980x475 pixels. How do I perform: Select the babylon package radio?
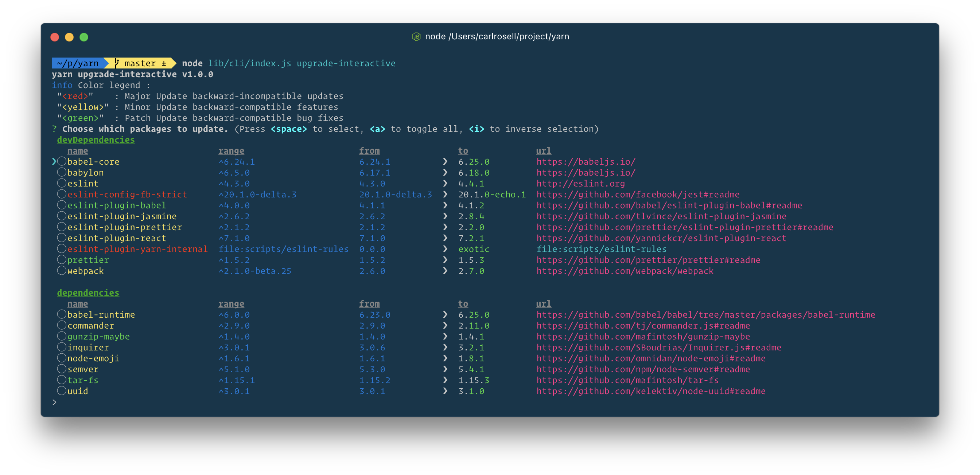62,173
